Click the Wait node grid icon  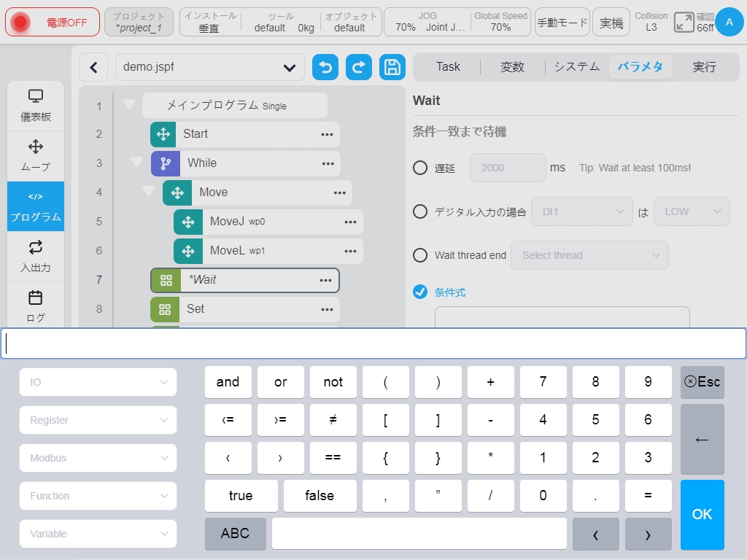166,281
